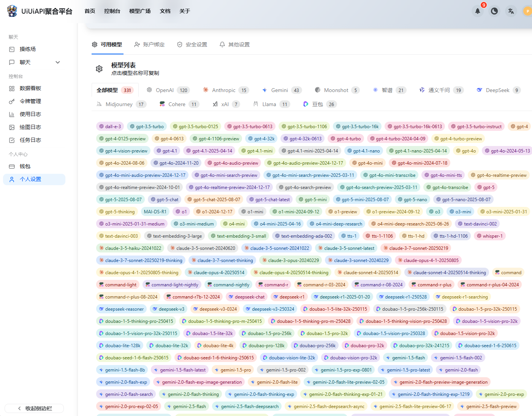This screenshot has height=416, width=532.
Task: Open 文档 in top navigation
Action: [x=165, y=11]
